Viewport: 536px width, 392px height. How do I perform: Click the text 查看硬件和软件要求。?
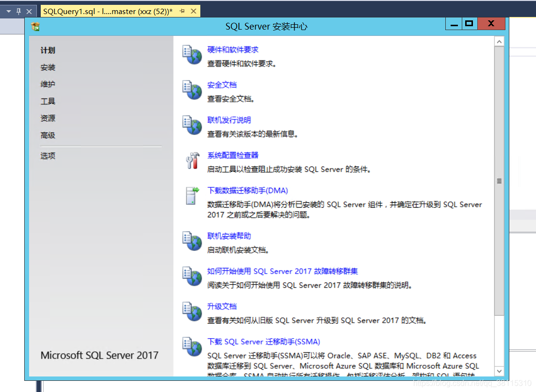[242, 64]
